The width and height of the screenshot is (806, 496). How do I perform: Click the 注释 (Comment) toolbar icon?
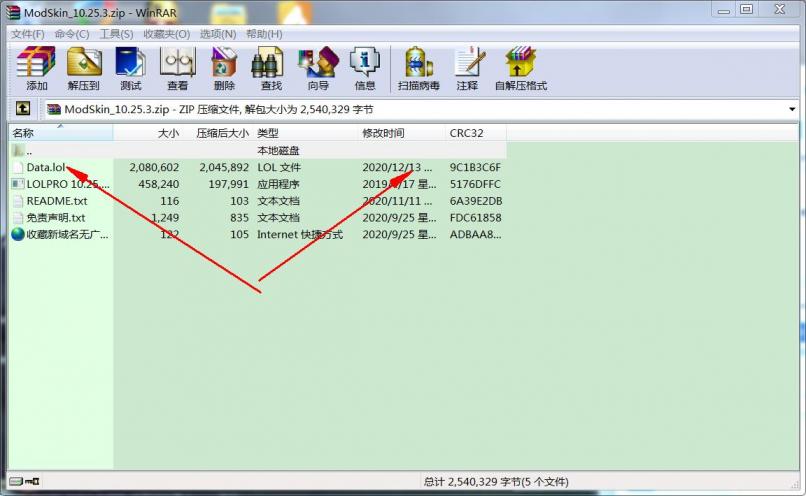(468, 62)
